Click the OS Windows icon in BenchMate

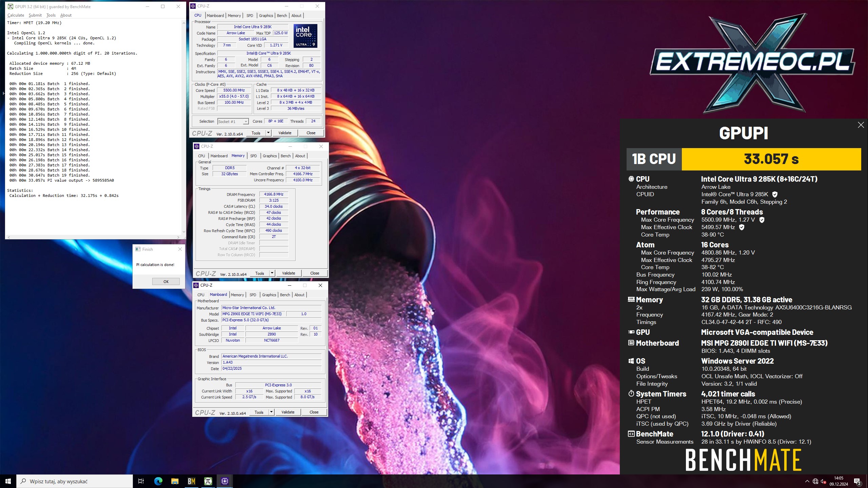pyautogui.click(x=631, y=361)
